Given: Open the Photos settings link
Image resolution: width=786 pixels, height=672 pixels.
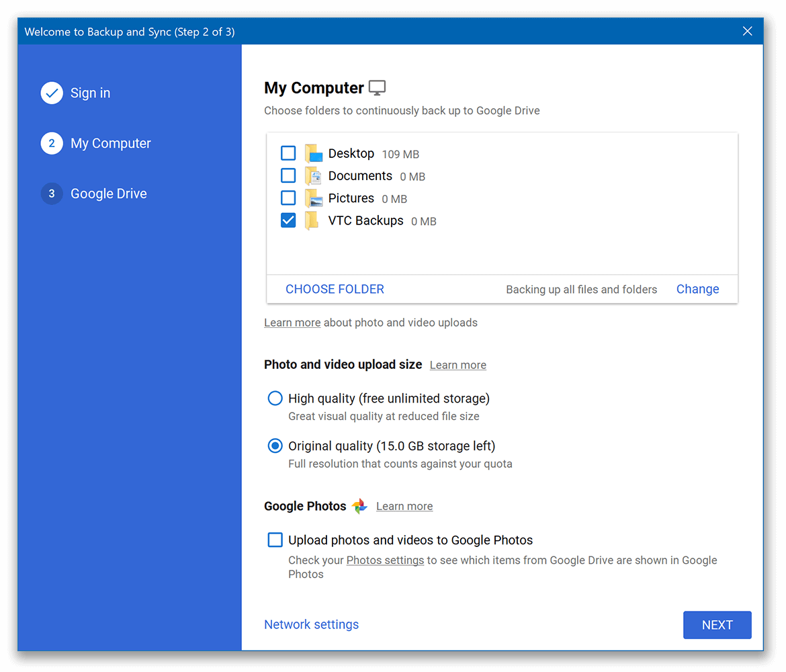Looking at the screenshot, I should pyautogui.click(x=385, y=560).
